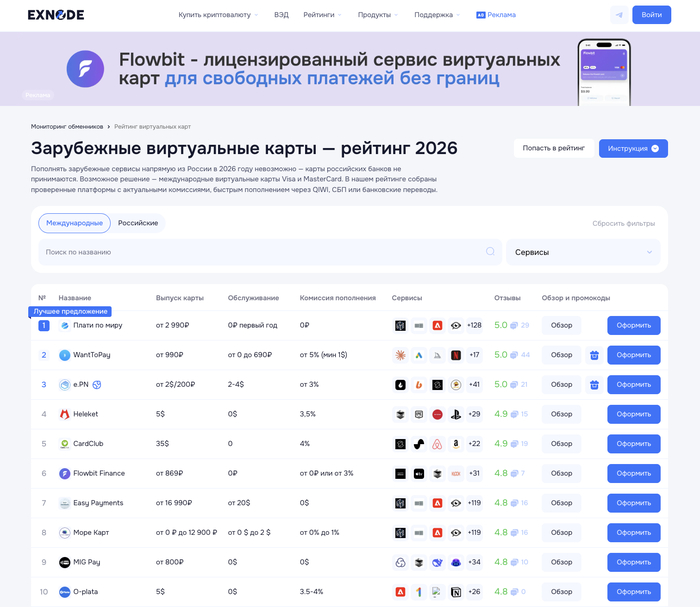Click 'от 16 990₽' in Easy Payments row
Image resolution: width=700 pixels, height=607 pixels.
click(174, 503)
